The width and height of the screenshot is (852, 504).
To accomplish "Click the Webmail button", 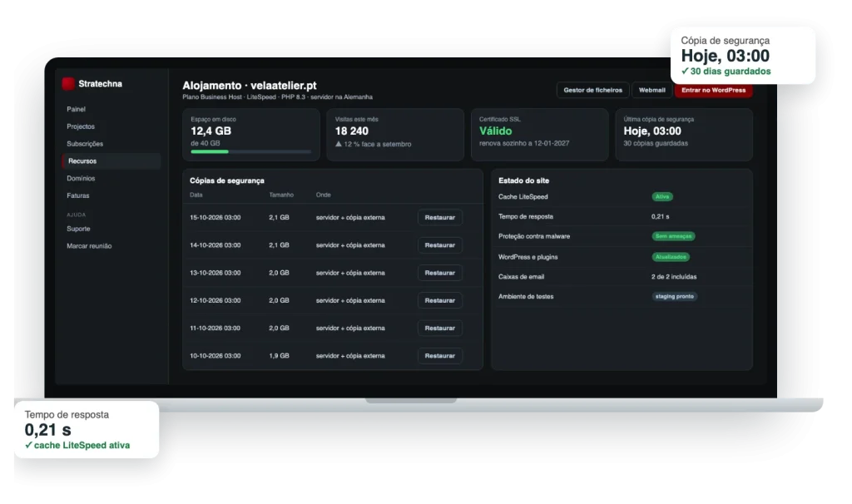I will (651, 90).
